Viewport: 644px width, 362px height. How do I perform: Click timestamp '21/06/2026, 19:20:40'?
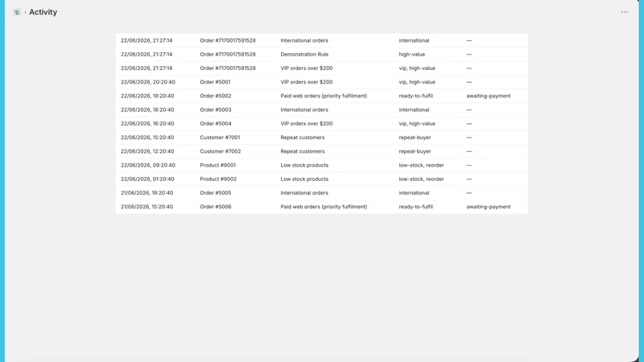(147, 193)
